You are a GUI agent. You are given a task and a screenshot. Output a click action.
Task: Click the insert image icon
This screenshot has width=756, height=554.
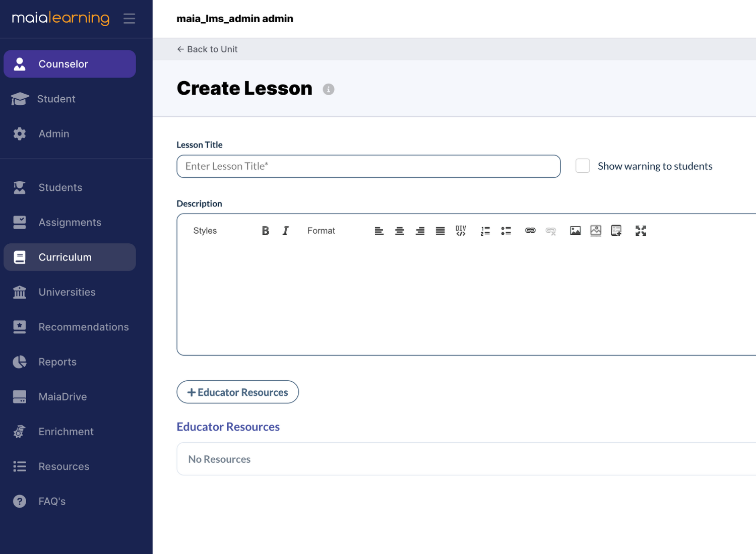(575, 231)
